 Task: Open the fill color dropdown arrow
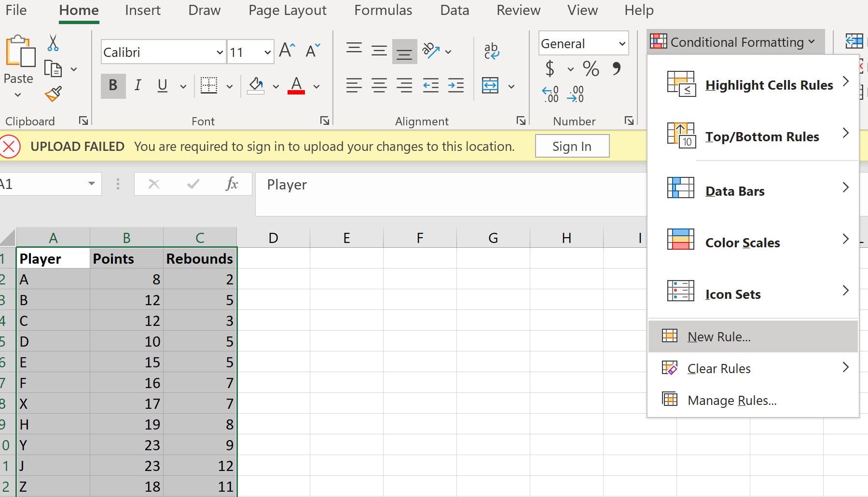276,86
